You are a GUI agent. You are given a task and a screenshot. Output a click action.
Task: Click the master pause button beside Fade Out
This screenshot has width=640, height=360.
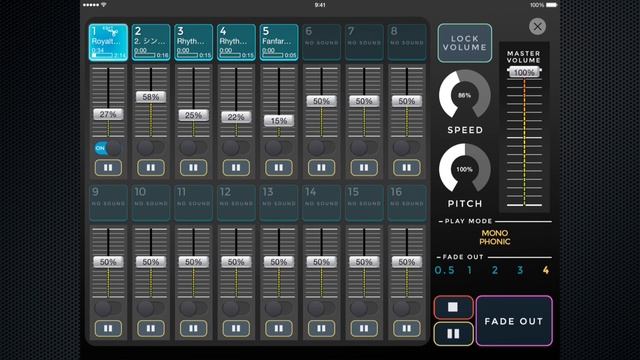(453, 334)
